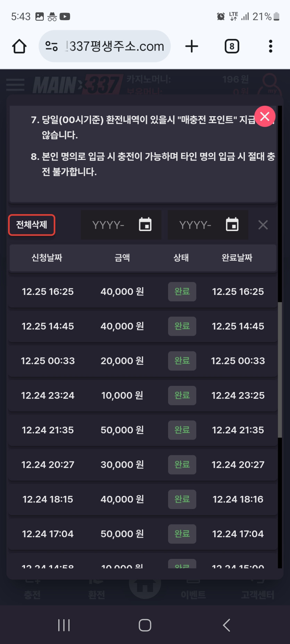Screen dimensions: 290x644
Task: Close the popup with red X button
Action: [265, 117]
